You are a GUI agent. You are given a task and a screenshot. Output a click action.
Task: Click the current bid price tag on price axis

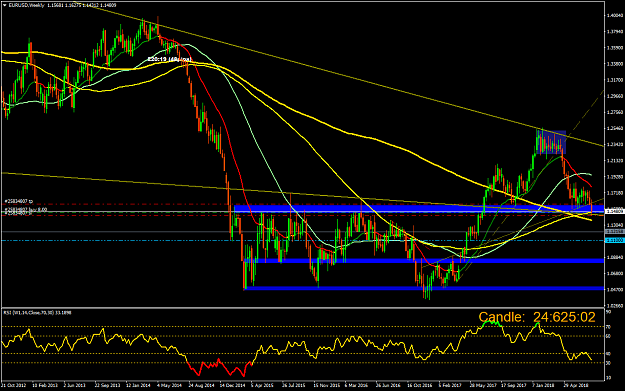point(614,211)
